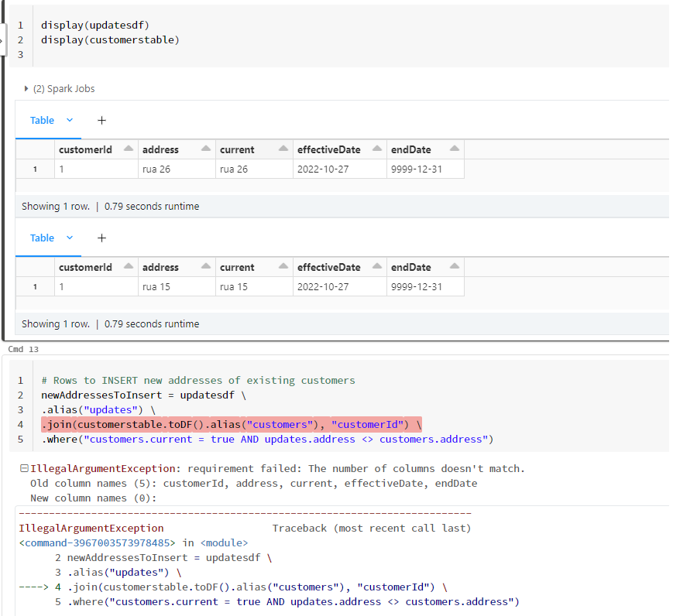
Task: Open Table dropdown chevron in upper results
Action: 70,120
